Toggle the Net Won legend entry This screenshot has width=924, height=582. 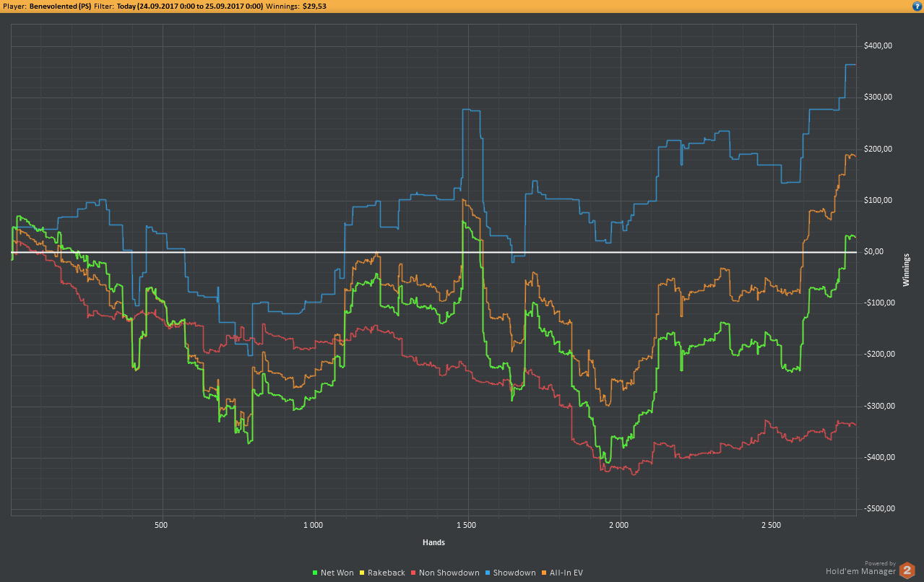pyautogui.click(x=333, y=573)
